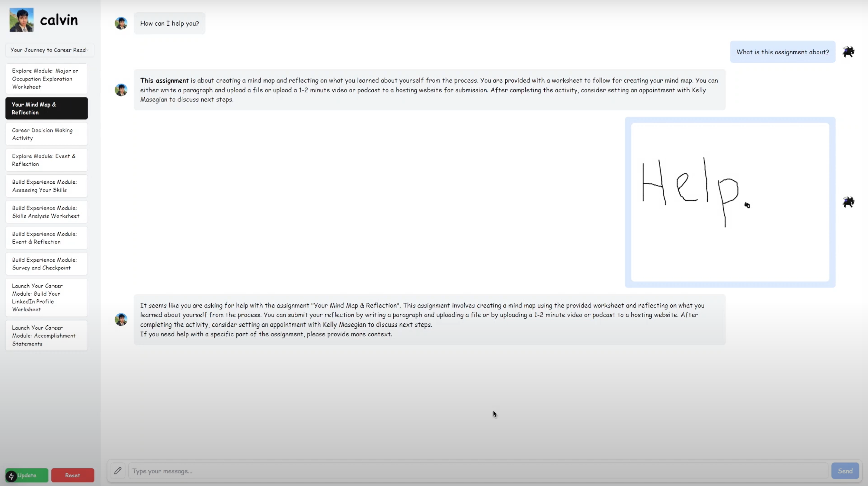Open 'Launch Your Career Module: Accomplishment Statements'
The width and height of the screenshot is (868, 486).
coord(46,335)
